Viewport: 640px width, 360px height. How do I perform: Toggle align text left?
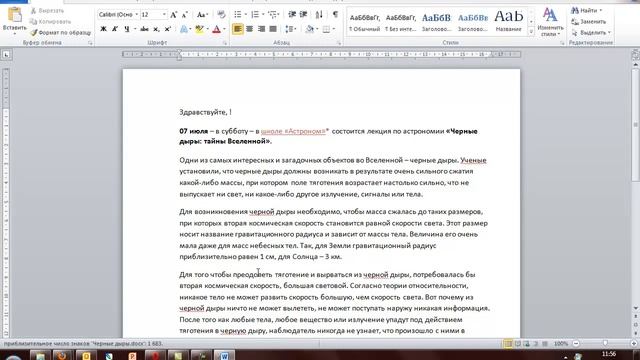click(238, 29)
